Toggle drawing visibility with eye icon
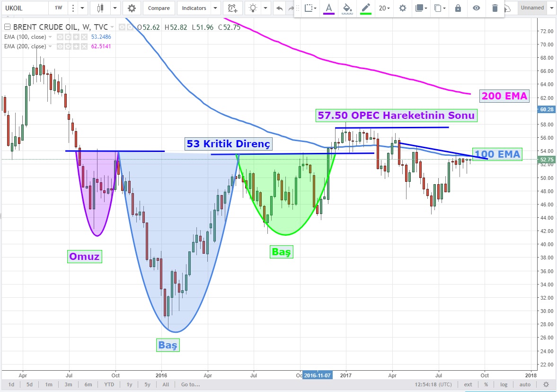 click(476, 8)
